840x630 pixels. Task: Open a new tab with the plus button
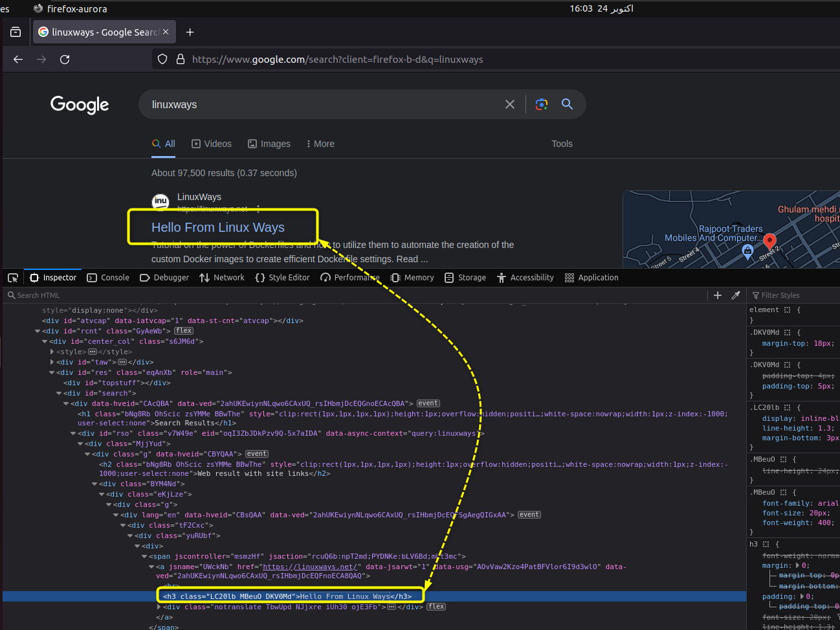click(190, 32)
